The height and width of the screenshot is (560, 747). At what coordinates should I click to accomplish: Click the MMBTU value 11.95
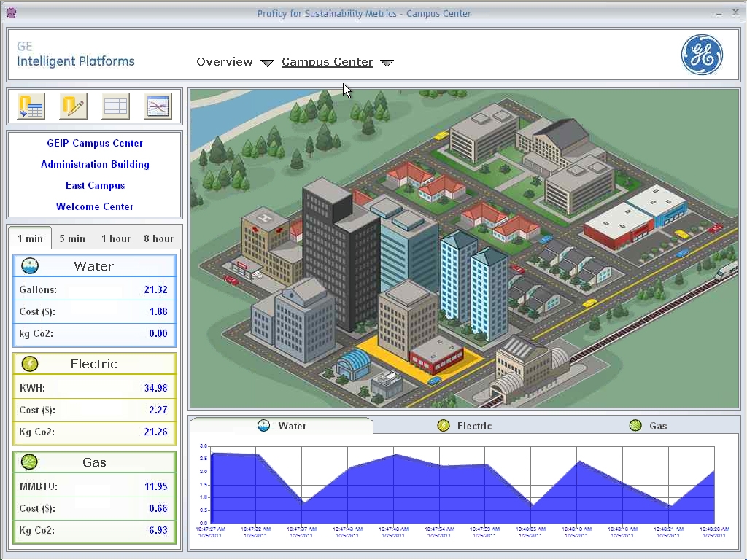pos(155,486)
